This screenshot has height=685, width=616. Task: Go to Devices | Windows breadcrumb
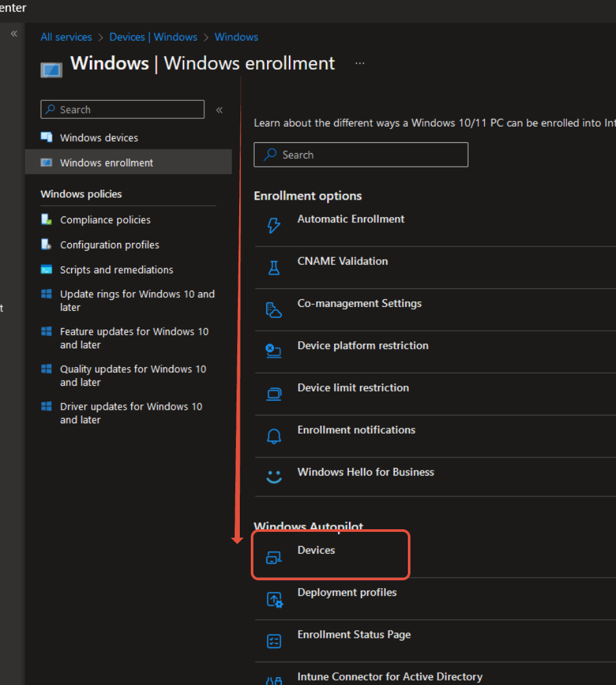153,37
